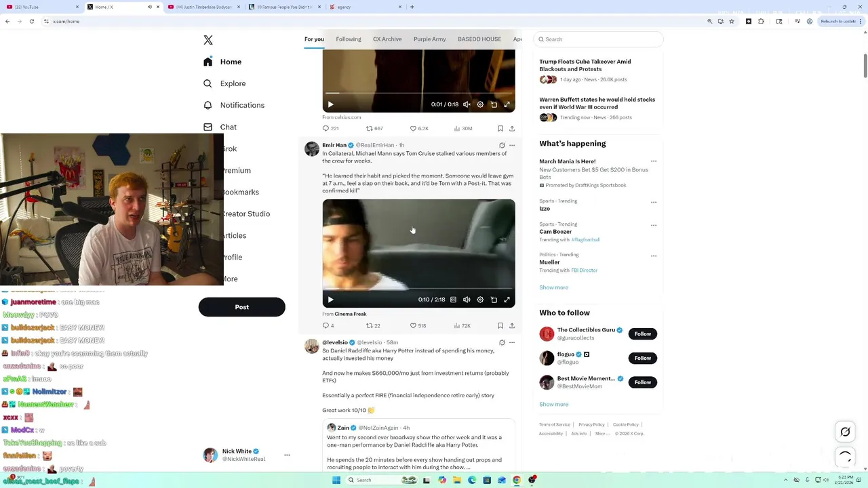
Task: Like the post with 6.2K likes
Action: tap(419, 128)
